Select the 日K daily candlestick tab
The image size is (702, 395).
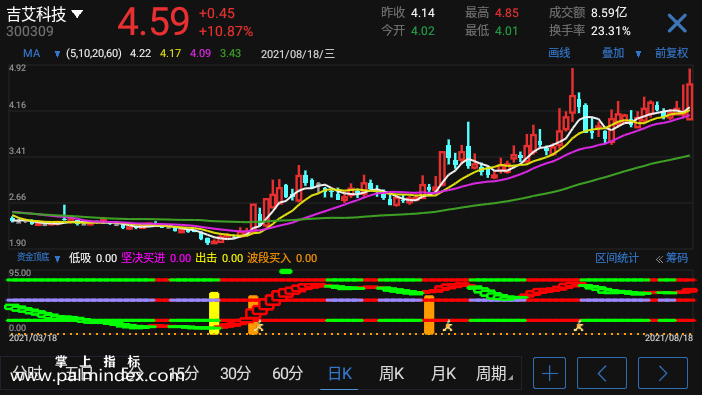click(x=340, y=373)
